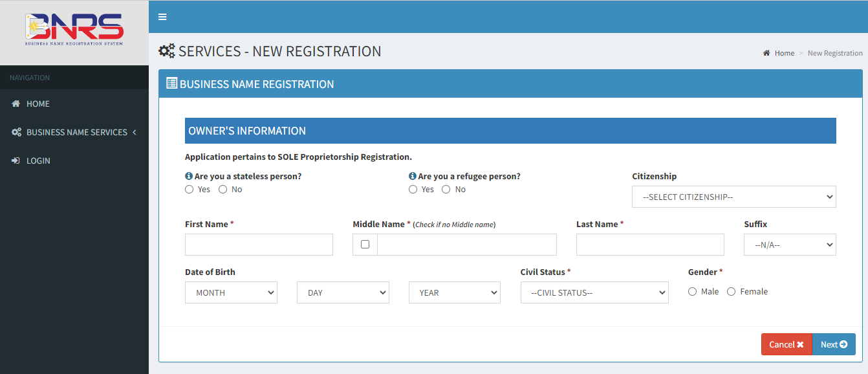Click the info icon for stateless person question
The width and height of the screenshot is (868, 374).
point(188,175)
